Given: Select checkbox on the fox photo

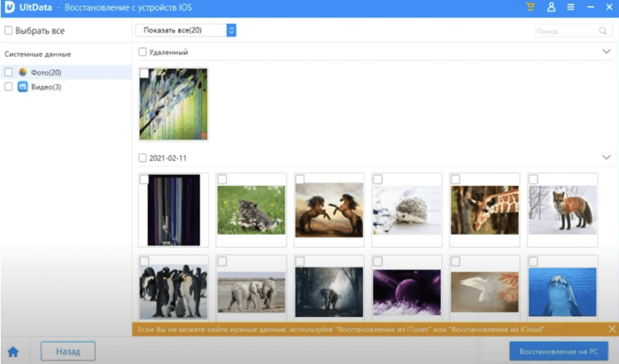Looking at the screenshot, I should (533, 180).
